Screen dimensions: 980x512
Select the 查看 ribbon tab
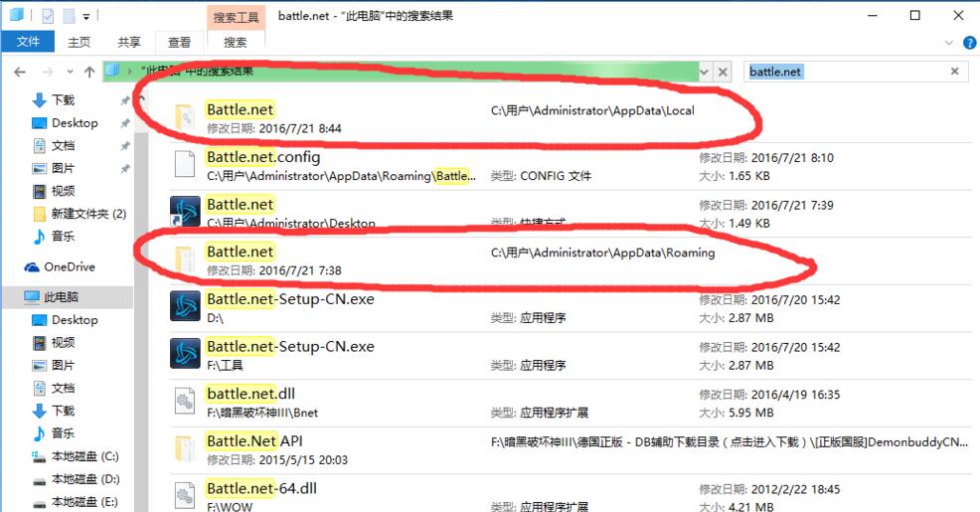pos(179,42)
